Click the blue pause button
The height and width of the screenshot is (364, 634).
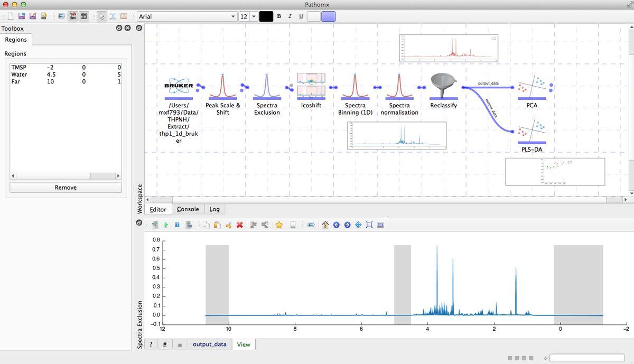coord(177,225)
